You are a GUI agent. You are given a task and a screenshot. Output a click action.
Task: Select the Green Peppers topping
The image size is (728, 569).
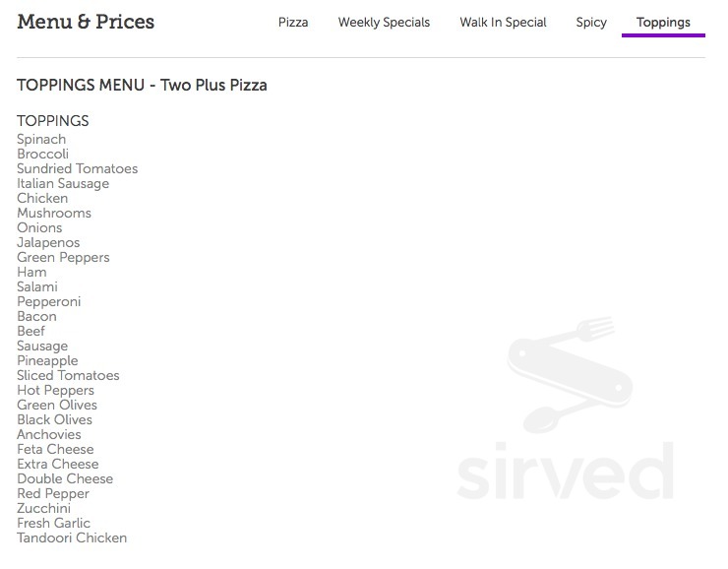point(63,257)
